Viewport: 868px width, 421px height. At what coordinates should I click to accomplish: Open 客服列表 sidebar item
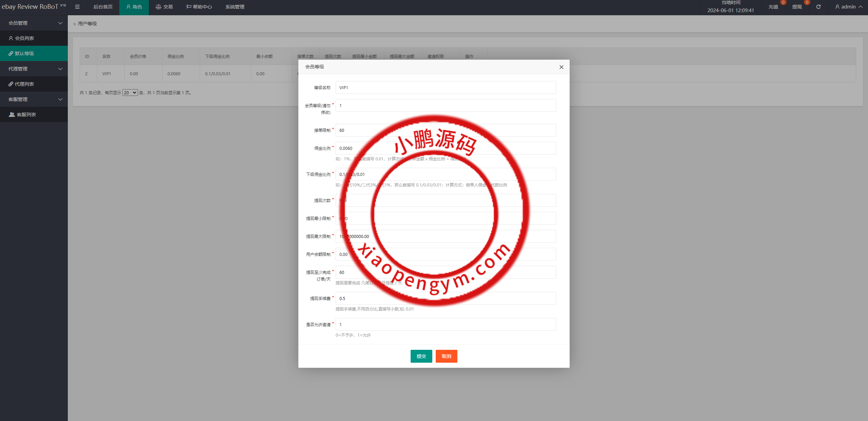(26, 115)
